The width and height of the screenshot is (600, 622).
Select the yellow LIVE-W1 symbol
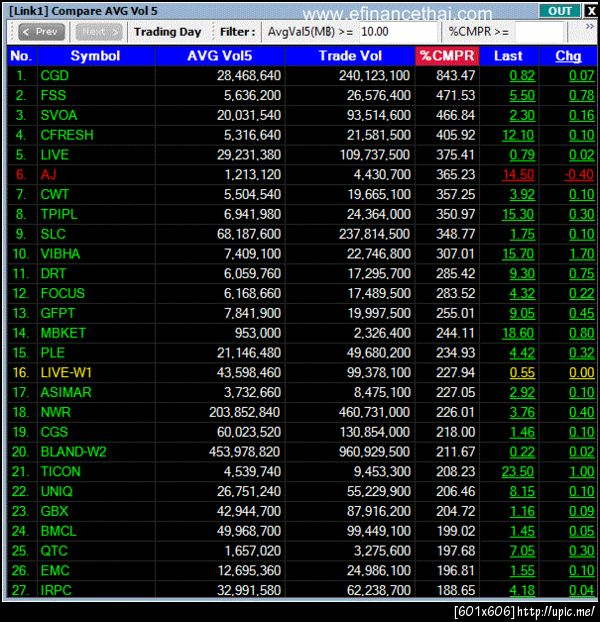[x=66, y=372]
